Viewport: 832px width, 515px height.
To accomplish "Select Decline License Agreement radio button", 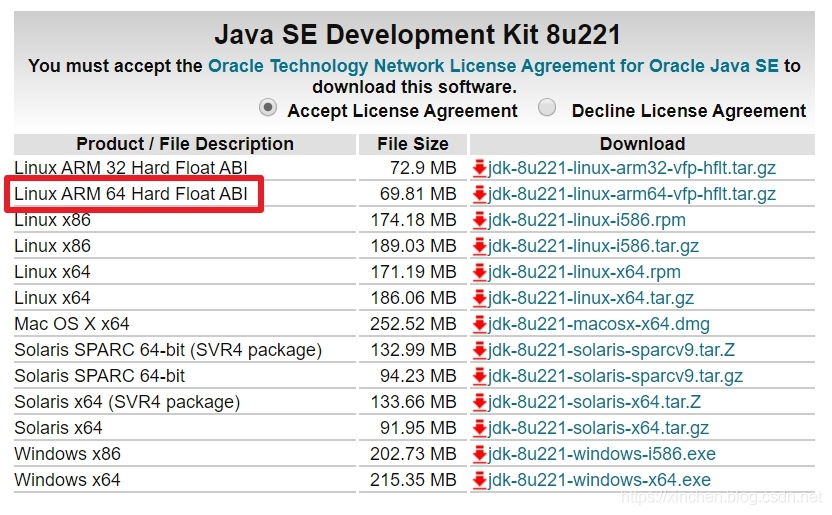I will [x=547, y=107].
